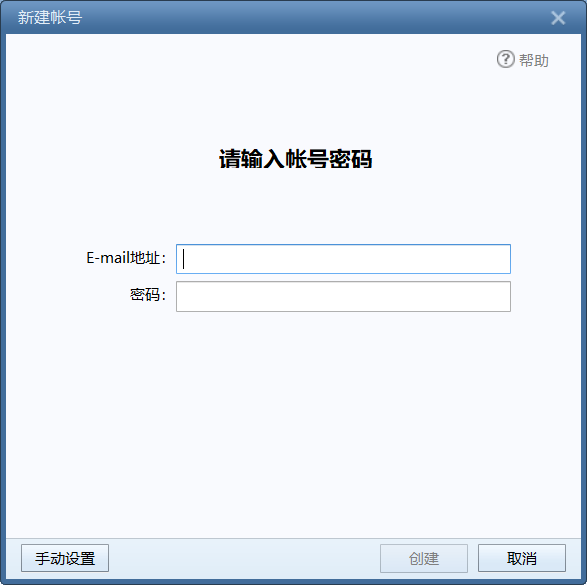Click the 请输入帐号密码 heading
This screenshot has height=585, width=587.
(295, 159)
